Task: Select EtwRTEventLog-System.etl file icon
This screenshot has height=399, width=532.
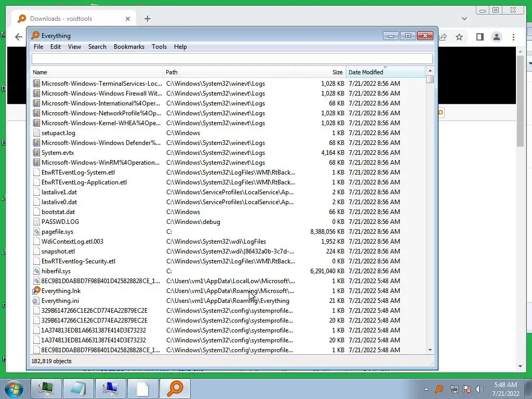Action: (x=36, y=172)
